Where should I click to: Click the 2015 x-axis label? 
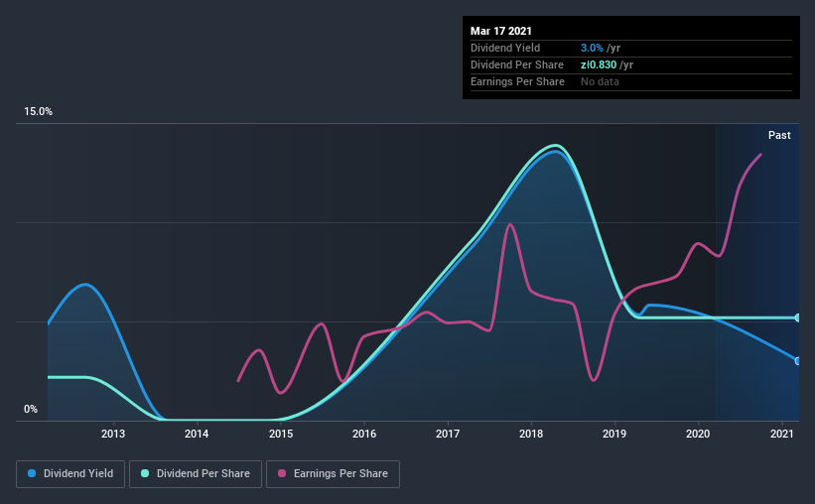(x=281, y=434)
